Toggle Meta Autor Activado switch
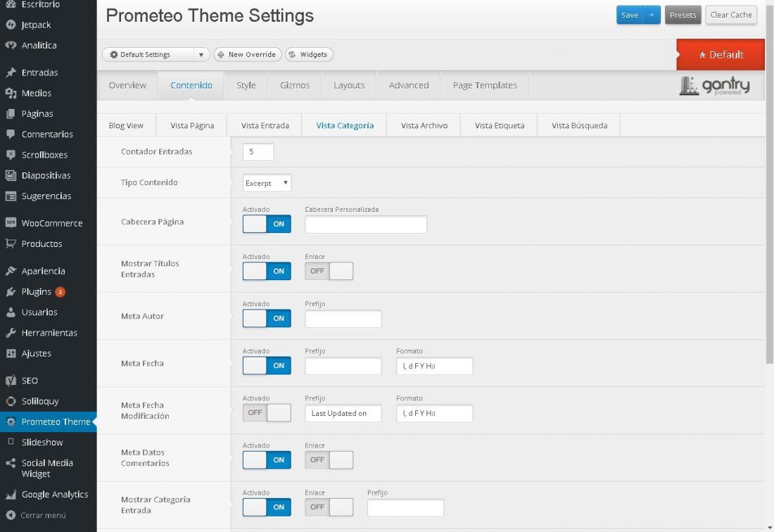 pyautogui.click(x=267, y=318)
